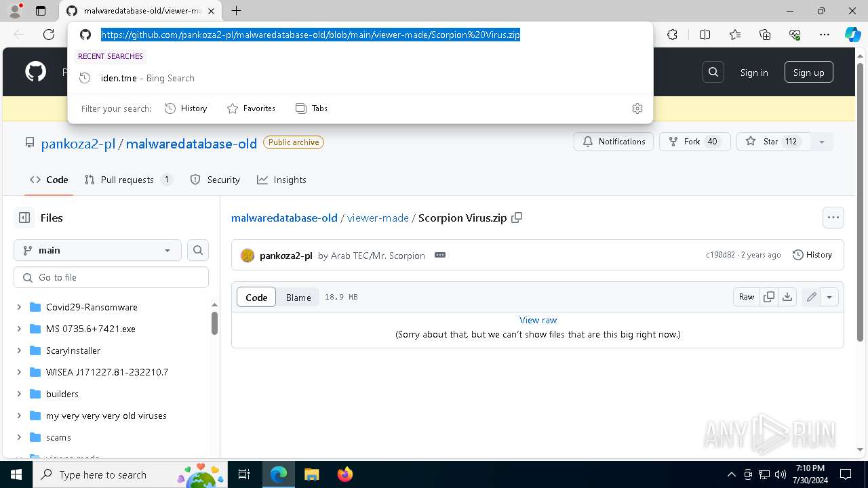This screenshot has width=868, height=488.
Task: Fork the repository
Action: (x=694, y=142)
